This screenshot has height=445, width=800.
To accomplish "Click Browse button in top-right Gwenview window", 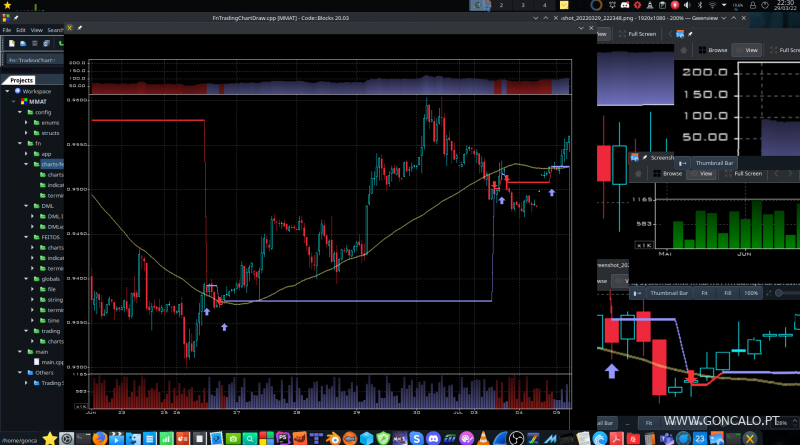I will (x=711, y=49).
